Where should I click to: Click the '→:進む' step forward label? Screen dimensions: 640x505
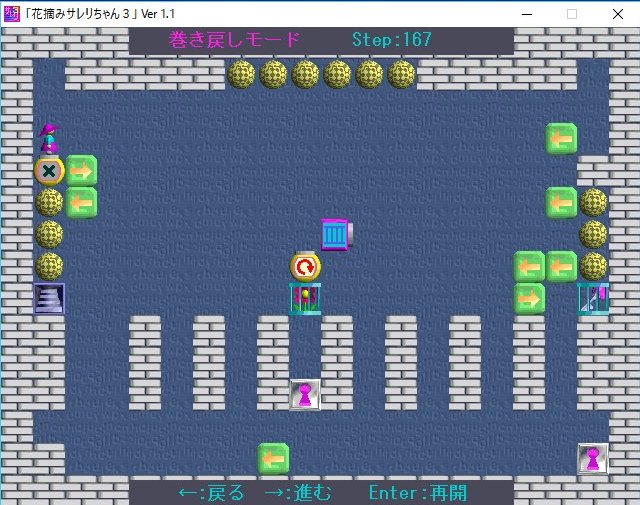(297, 493)
